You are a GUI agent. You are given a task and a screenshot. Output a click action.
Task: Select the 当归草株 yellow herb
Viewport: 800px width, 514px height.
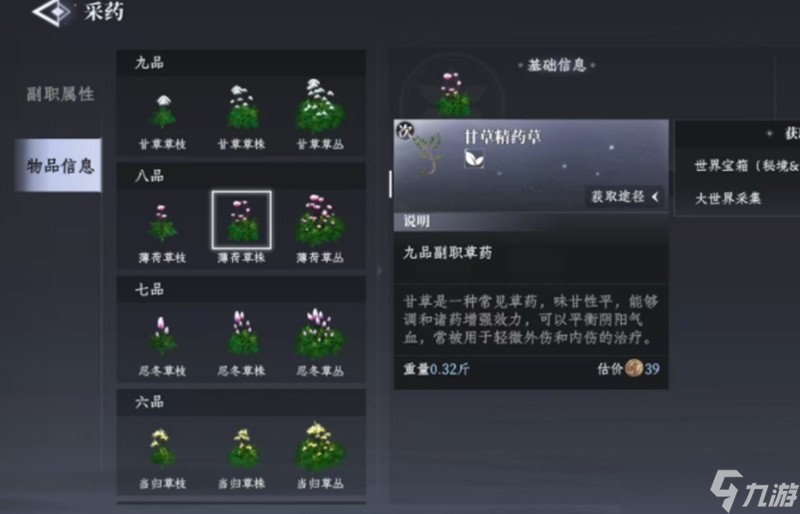pos(242,448)
